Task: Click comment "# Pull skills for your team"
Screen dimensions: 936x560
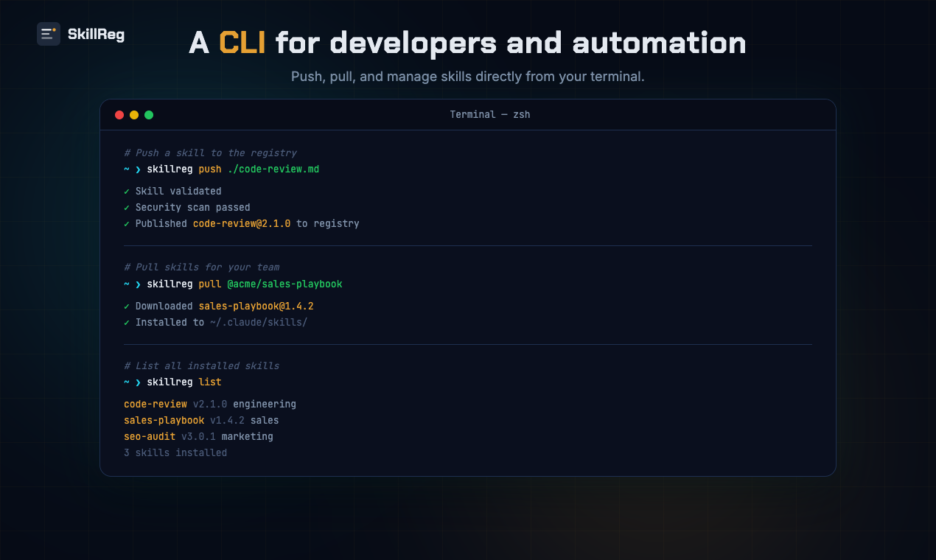Action: [x=202, y=267]
